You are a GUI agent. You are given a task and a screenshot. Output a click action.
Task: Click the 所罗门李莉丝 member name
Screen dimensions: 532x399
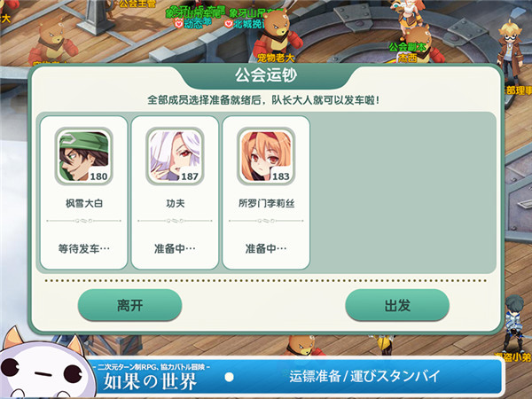266,203
